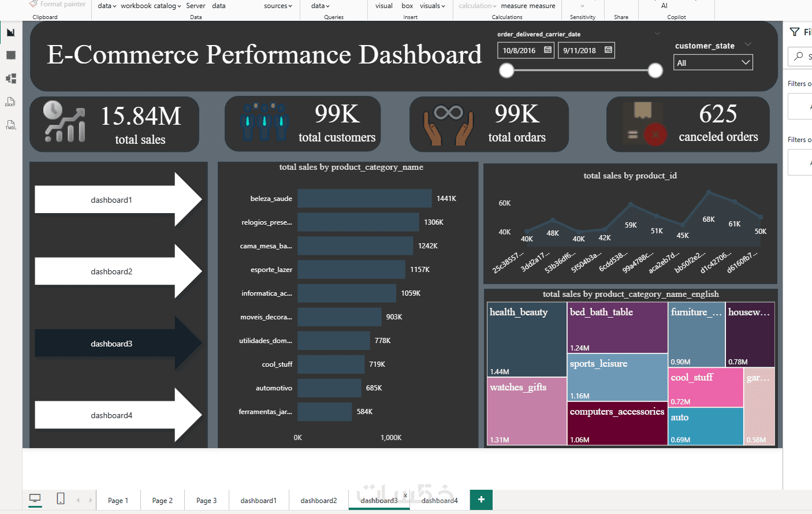Open Model view from left sidebar

pos(11,79)
